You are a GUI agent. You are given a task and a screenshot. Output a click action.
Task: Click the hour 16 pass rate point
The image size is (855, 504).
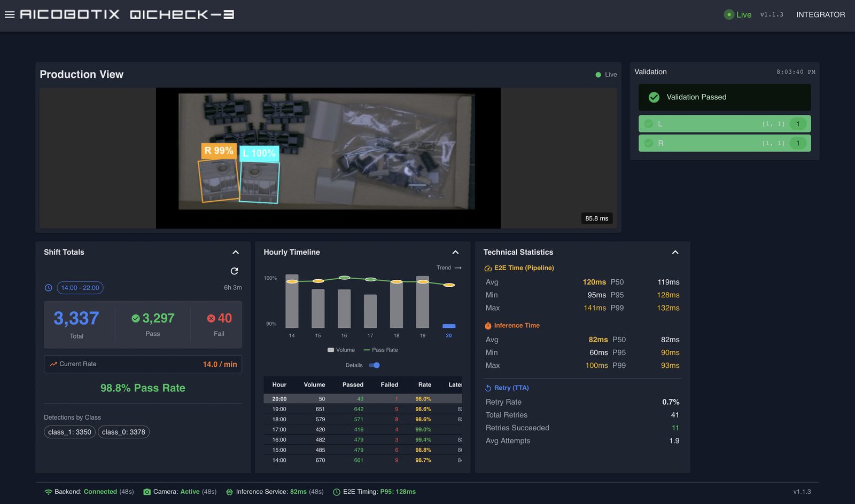click(x=345, y=278)
